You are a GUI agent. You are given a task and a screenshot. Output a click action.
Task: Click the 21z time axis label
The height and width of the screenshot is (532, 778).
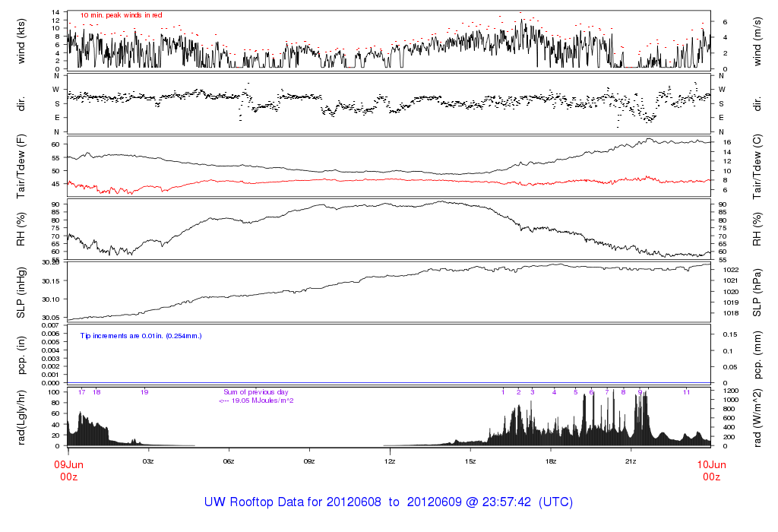point(631,461)
